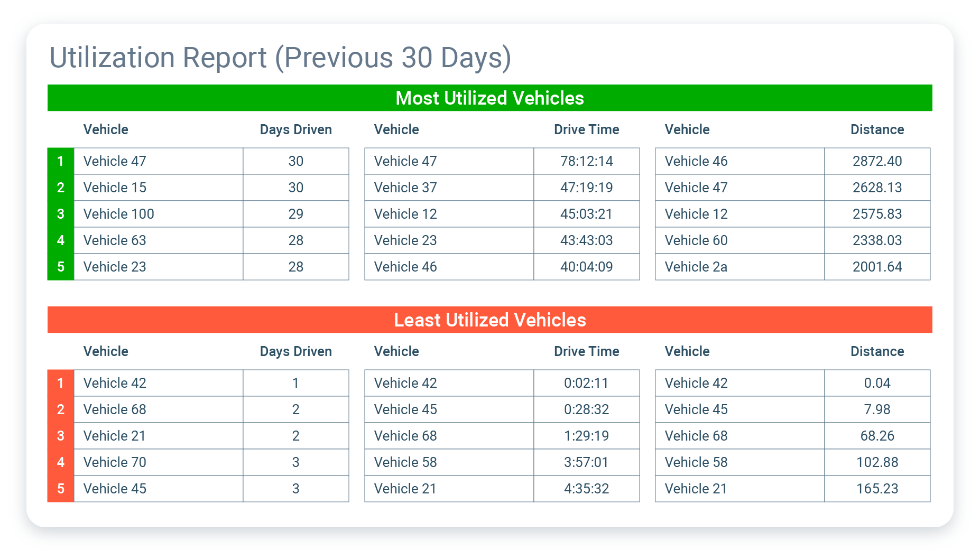Click Vehicle 21 drive time 4:35:32

pyautogui.click(x=586, y=488)
